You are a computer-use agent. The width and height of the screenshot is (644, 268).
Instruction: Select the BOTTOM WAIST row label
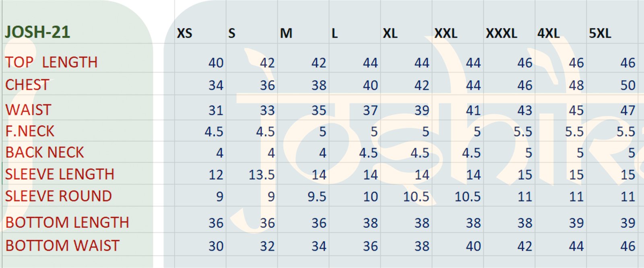pos(62,245)
